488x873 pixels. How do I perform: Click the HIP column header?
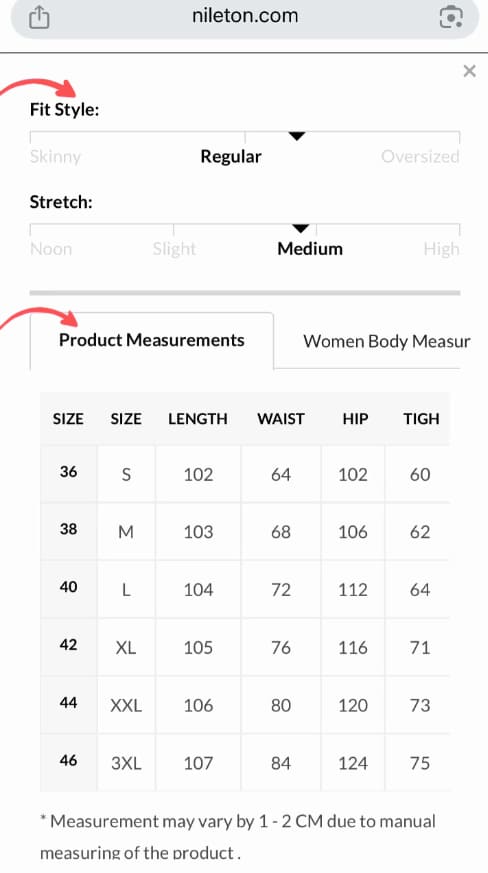[x=355, y=419]
